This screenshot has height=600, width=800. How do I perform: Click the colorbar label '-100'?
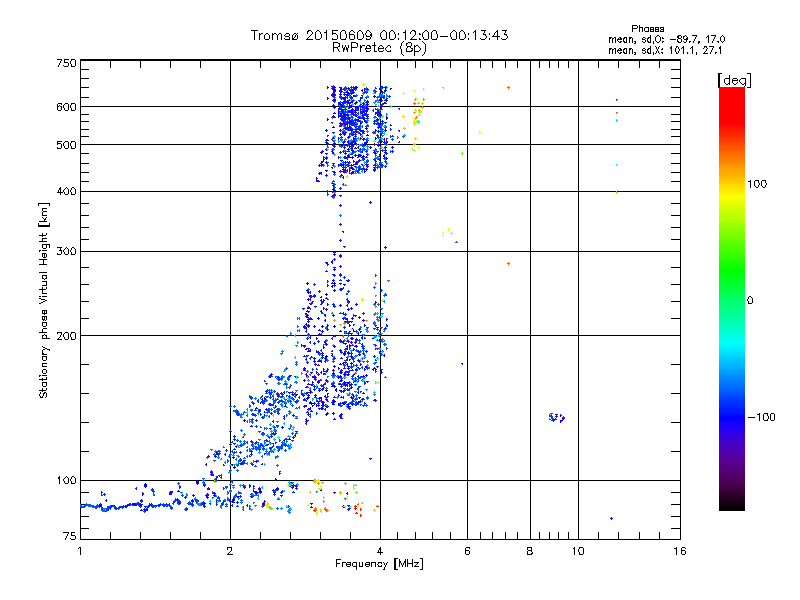pos(762,417)
